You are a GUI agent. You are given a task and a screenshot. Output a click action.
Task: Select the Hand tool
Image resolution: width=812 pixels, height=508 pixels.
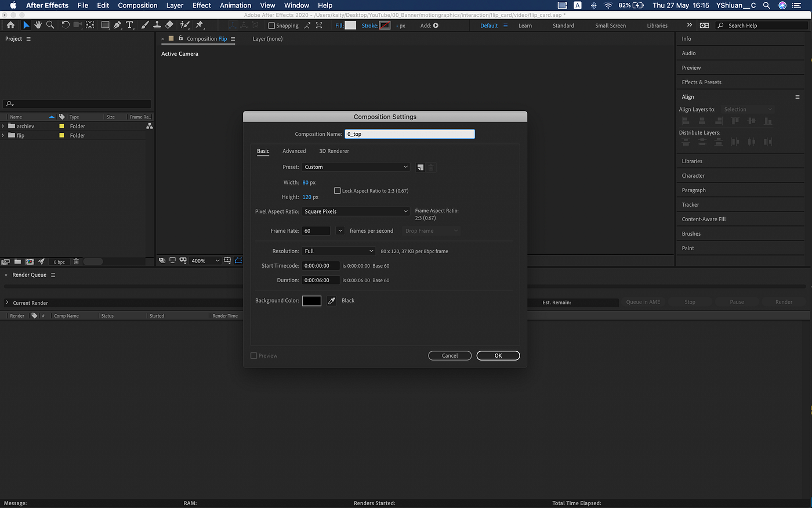[x=38, y=25]
